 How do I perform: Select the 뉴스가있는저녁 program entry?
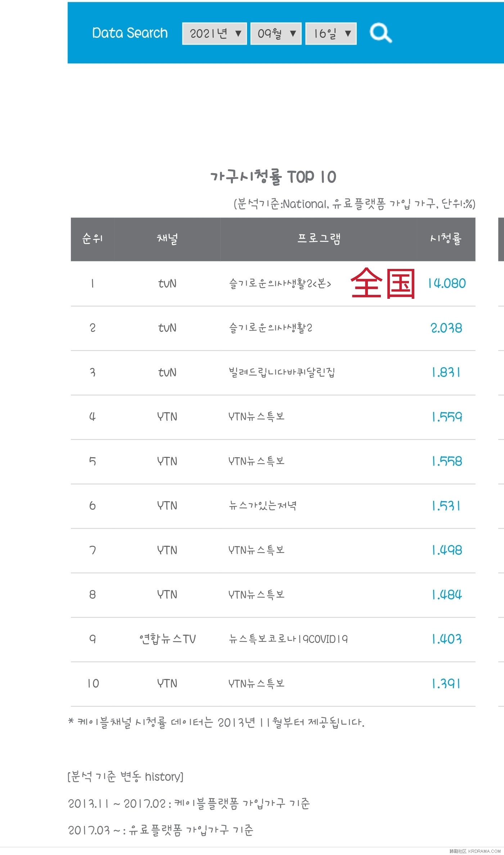tap(263, 506)
